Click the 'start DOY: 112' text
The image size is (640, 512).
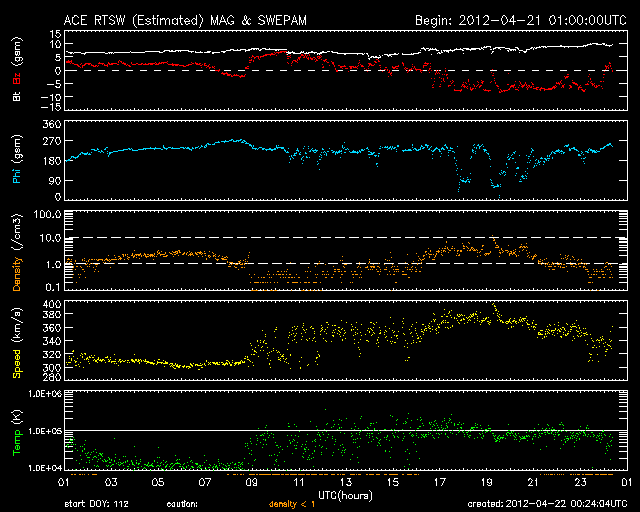[x=96, y=504]
